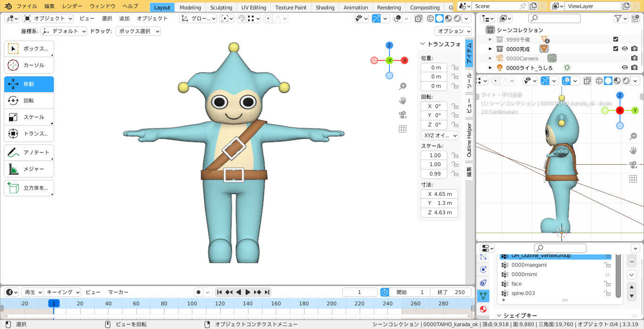Open the ボックス選択 drag dropdown
The height and width of the screenshot is (329, 644).
(x=138, y=31)
